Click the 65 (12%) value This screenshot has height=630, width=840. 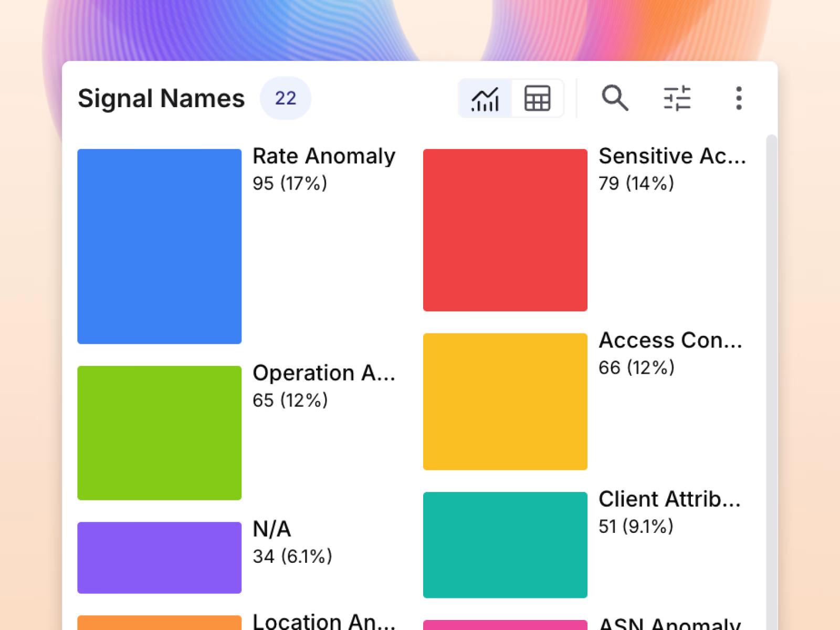(x=290, y=400)
